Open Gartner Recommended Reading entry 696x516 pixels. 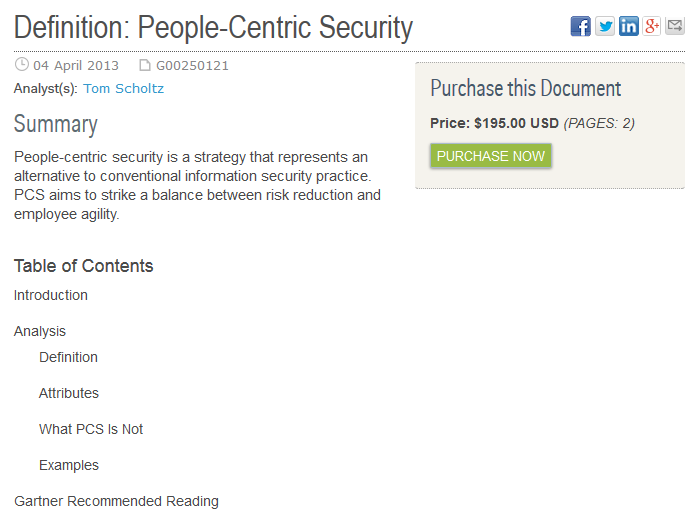tap(116, 501)
